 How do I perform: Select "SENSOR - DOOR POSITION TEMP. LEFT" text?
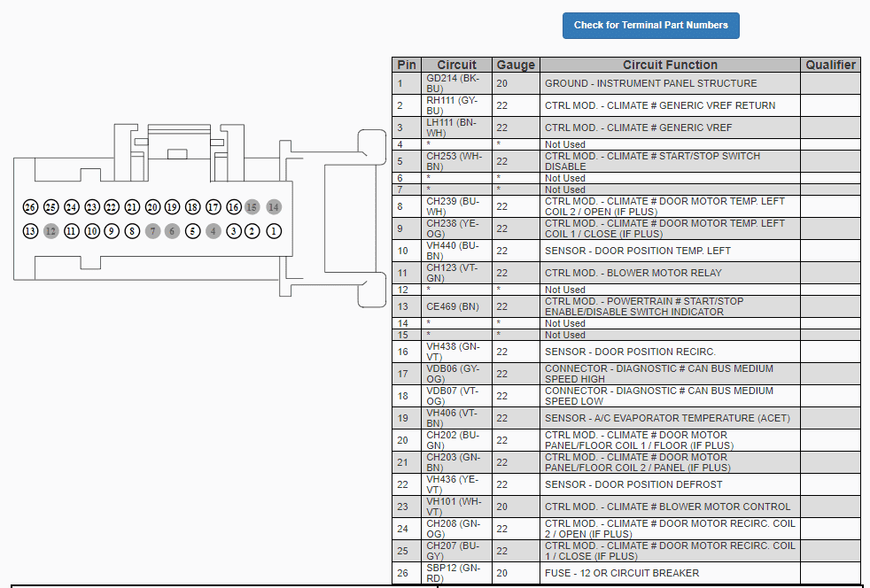638,251
